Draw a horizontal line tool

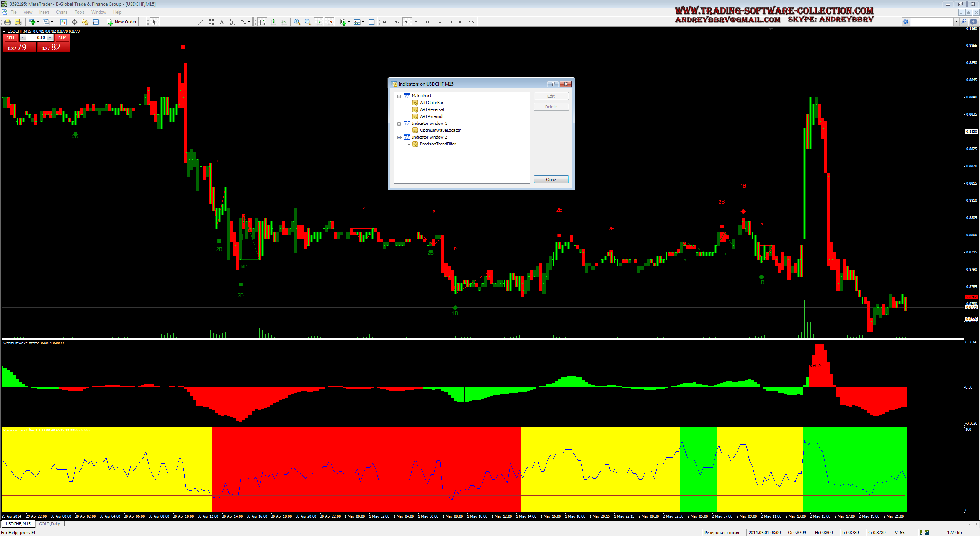click(x=189, y=22)
